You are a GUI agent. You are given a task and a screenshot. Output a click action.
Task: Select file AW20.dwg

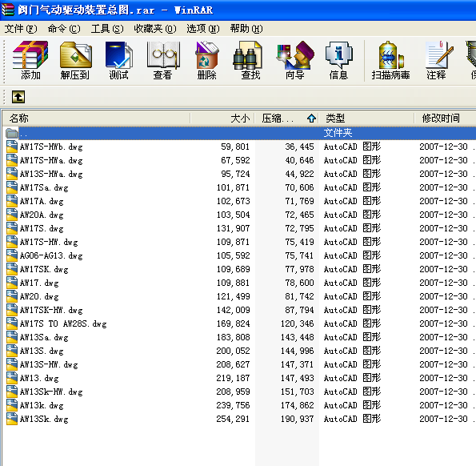(39, 296)
